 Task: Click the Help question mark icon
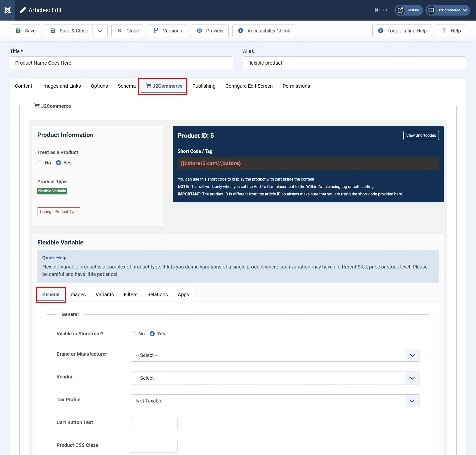click(444, 31)
